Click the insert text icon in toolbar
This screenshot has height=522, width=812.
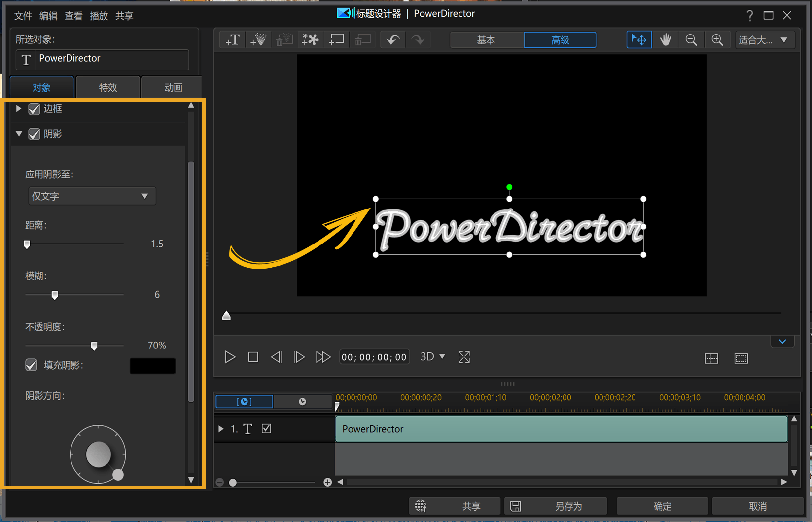click(232, 40)
